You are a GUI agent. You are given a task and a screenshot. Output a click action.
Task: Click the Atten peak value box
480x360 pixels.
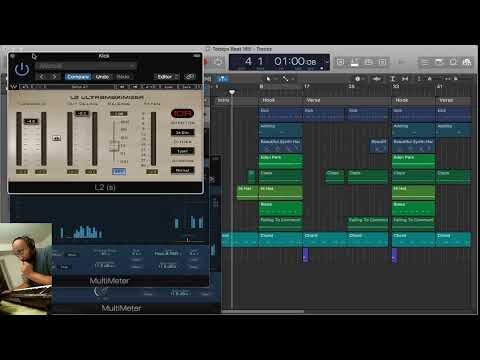point(152,172)
